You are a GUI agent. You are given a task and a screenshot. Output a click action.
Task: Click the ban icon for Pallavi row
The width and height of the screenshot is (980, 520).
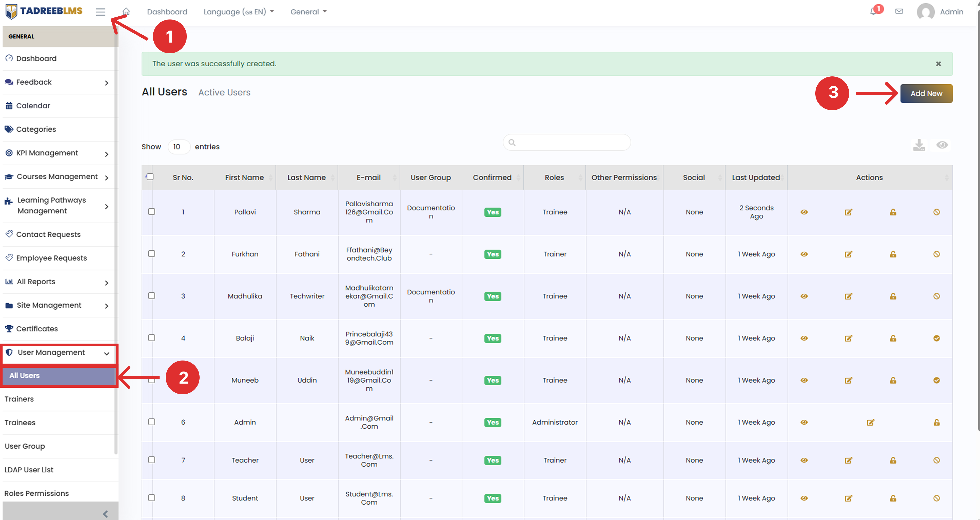[x=937, y=212]
